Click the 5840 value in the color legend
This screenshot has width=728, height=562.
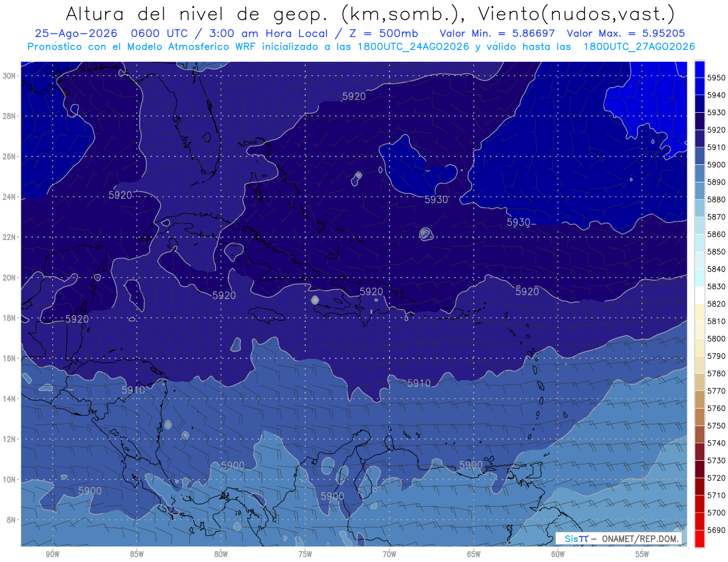[x=716, y=269]
